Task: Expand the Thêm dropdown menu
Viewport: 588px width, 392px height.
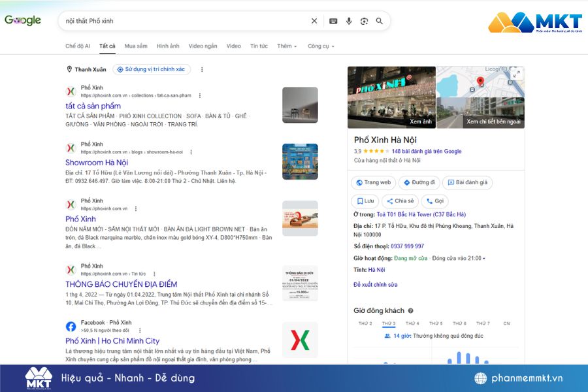Action: (x=287, y=46)
